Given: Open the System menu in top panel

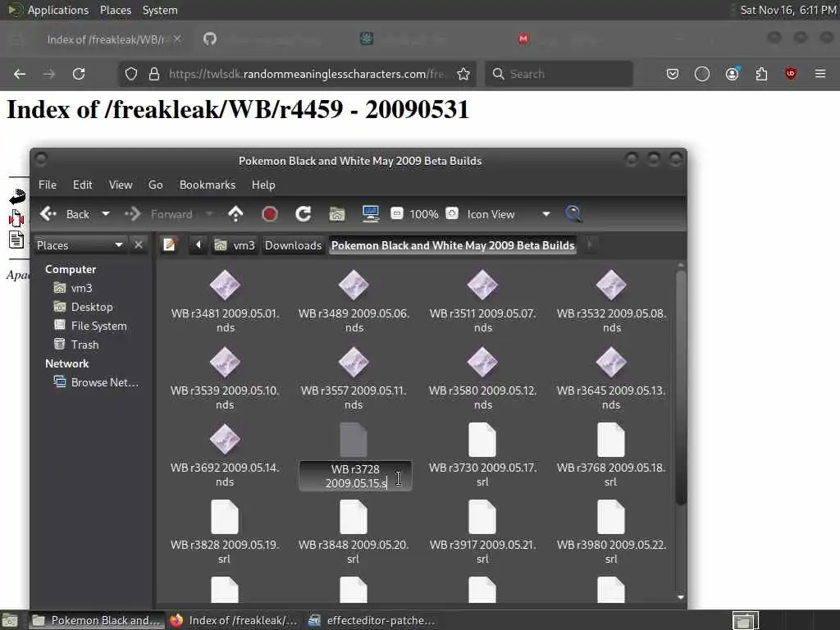Looking at the screenshot, I should [160, 10].
